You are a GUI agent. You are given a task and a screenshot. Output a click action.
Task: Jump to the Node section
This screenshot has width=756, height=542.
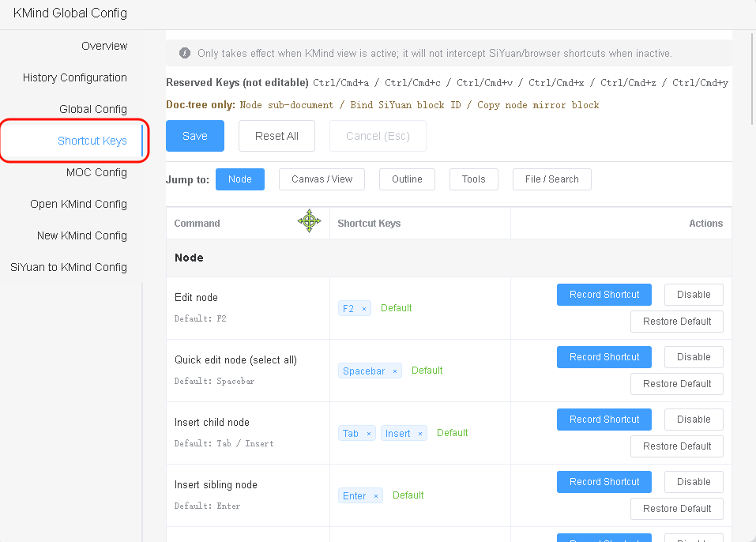[x=239, y=179]
